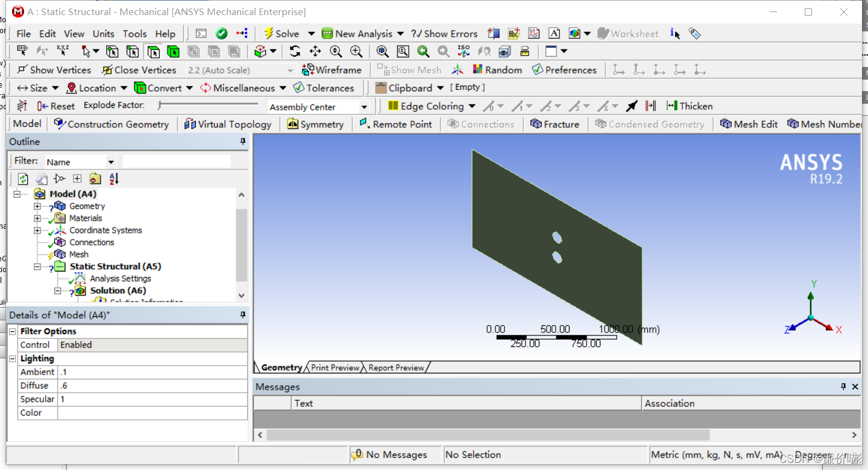Click the Explode Factor slider handle

pyautogui.click(x=160, y=106)
